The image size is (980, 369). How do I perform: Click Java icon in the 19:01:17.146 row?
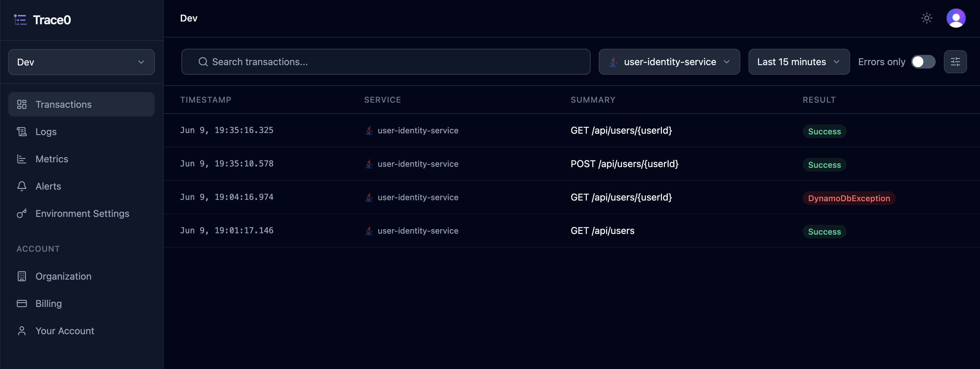tap(369, 231)
